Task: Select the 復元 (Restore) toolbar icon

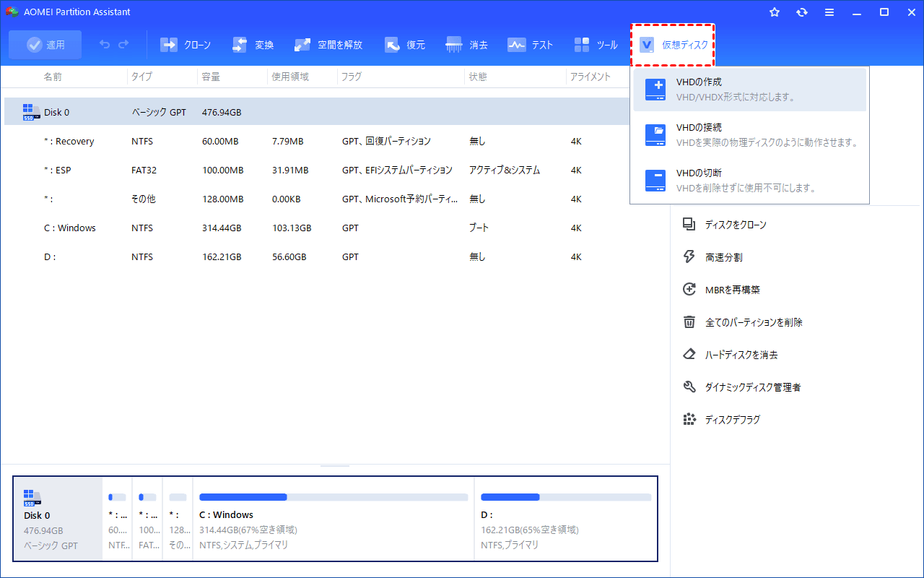Action: tap(404, 44)
